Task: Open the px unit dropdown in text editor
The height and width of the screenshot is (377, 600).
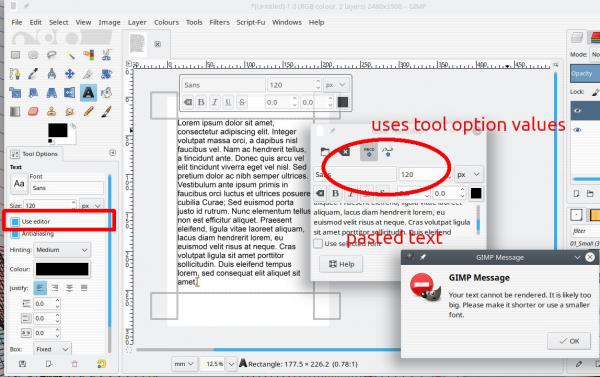Action: tap(469, 175)
